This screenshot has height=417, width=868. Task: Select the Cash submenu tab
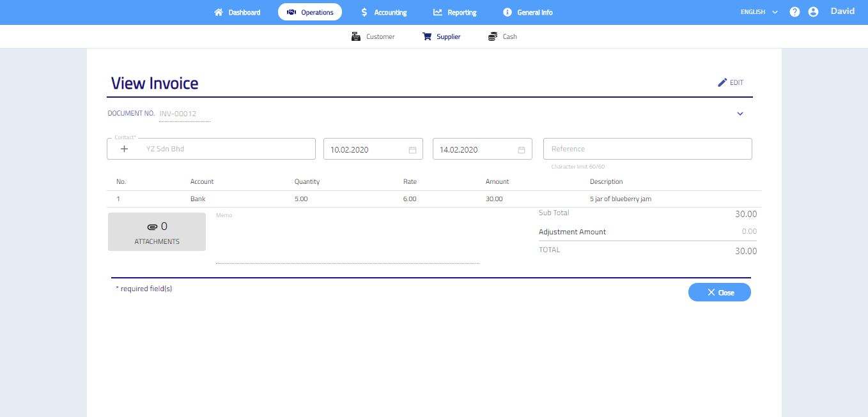tap(502, 37)
